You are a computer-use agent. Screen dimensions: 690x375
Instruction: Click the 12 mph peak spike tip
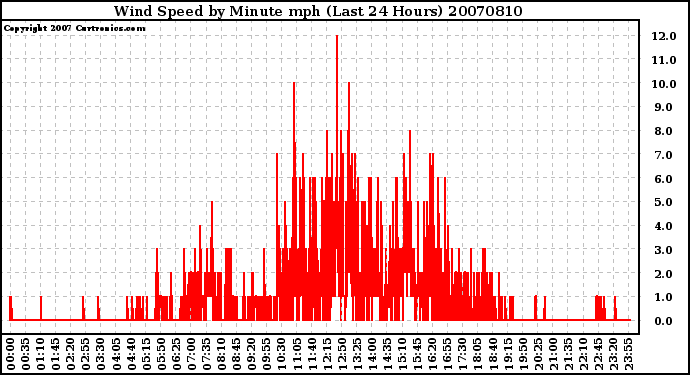pos(337,37)
